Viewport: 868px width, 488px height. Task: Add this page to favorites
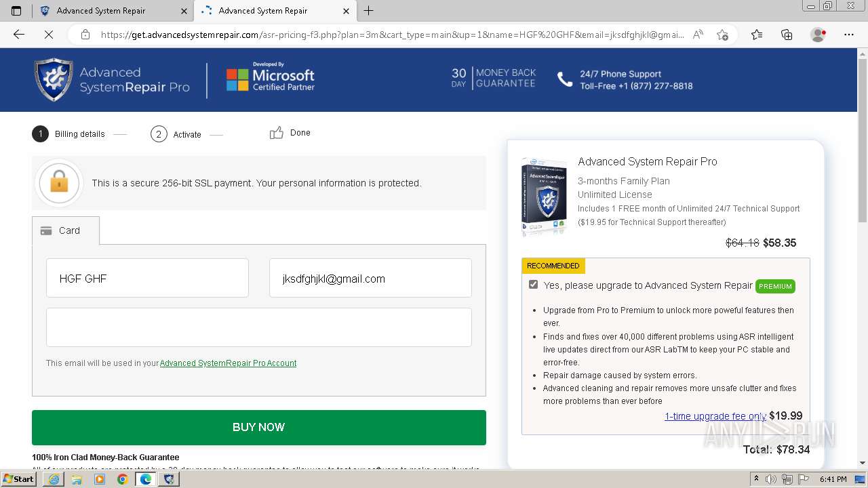722,35
